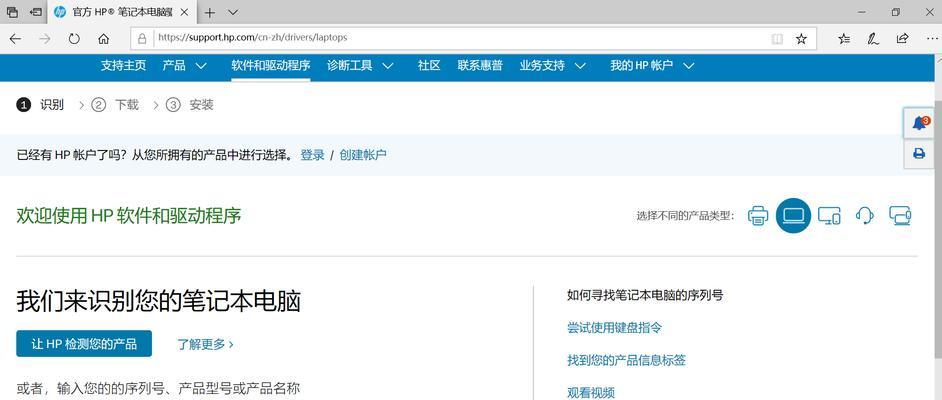The width and height of the screenshot is (942, 400).
Task: Open 找到您的产品信息标签 link
Action: 627,360
